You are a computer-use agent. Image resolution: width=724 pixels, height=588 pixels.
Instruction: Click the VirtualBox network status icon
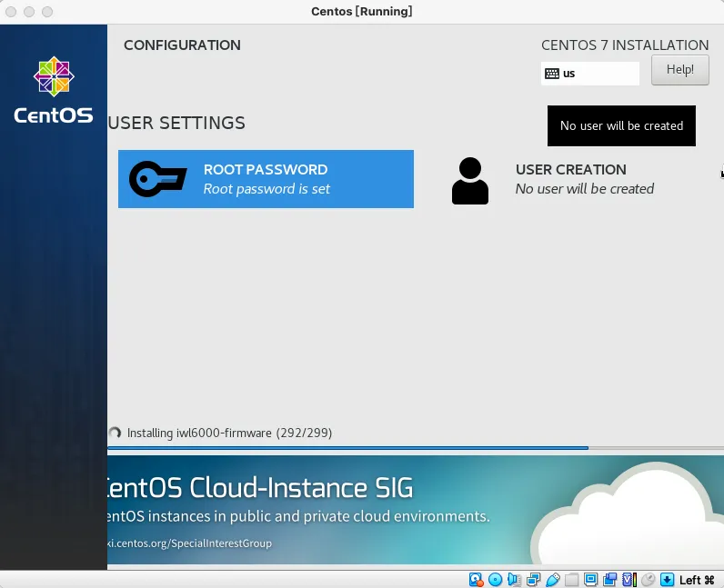click(533, 579)
